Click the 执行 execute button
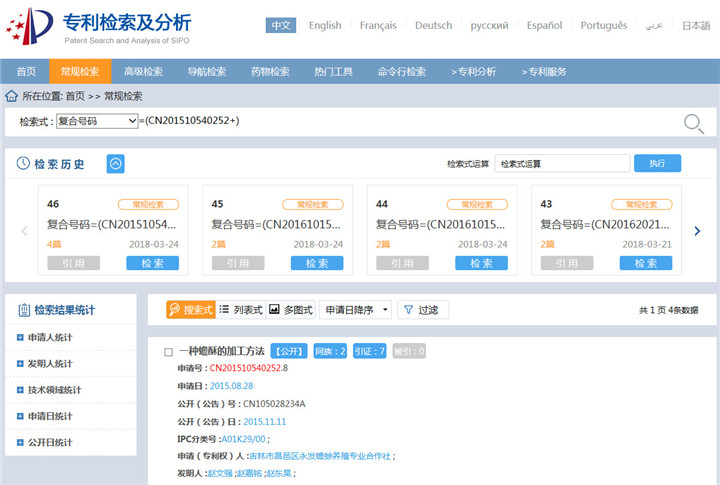This screenshot has height=485, width=720. pos(656,163)
